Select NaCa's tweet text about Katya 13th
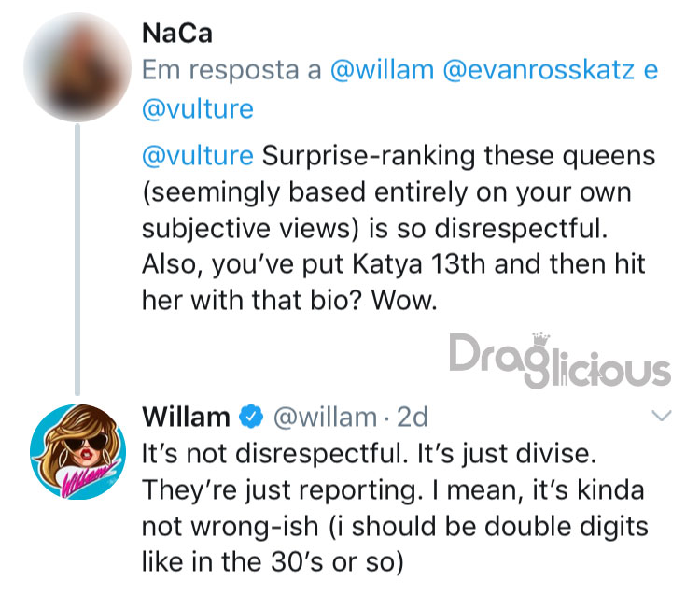Screen dimensions: 700x609 [399, 228]
